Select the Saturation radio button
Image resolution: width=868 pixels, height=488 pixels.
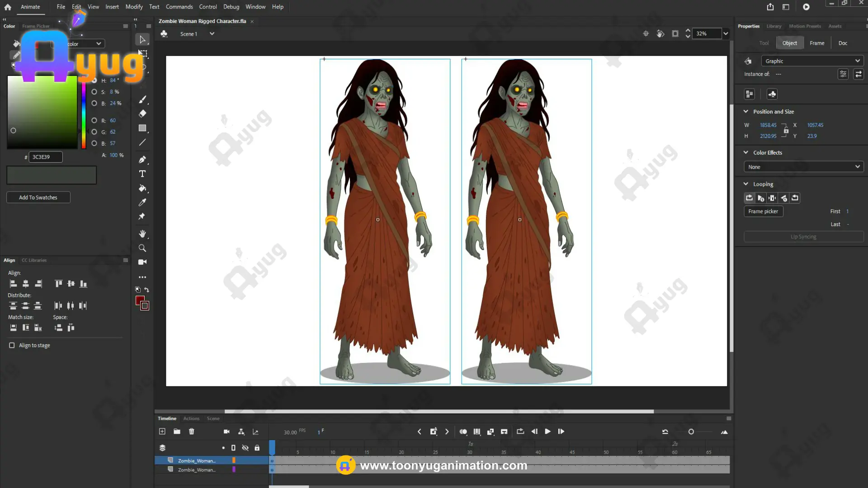(94, 92)
